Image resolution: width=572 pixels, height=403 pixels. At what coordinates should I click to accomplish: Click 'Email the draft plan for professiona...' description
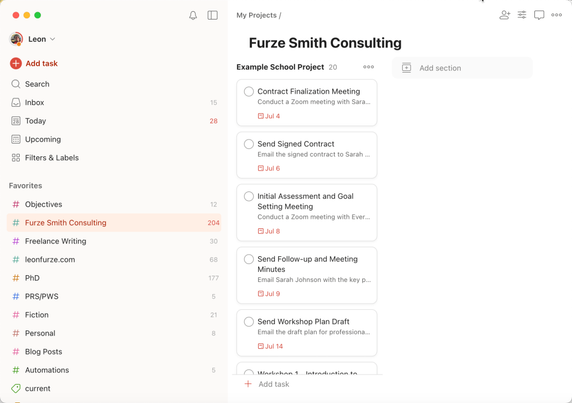(314, 332)
